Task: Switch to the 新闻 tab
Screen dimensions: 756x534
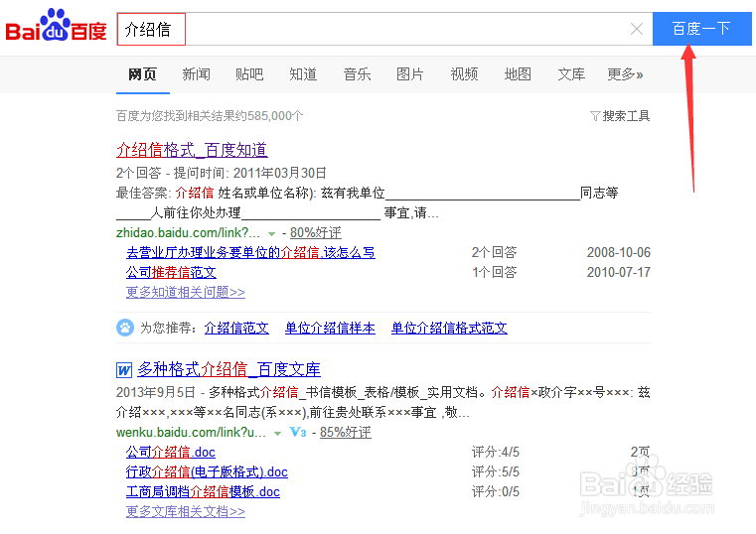Action: point(197,74)
